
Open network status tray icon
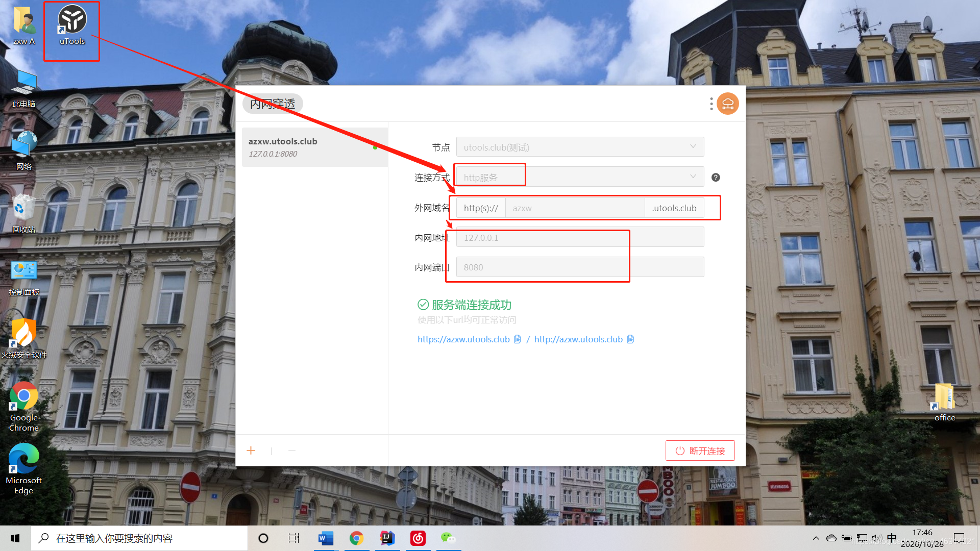(x=862, y=538)
